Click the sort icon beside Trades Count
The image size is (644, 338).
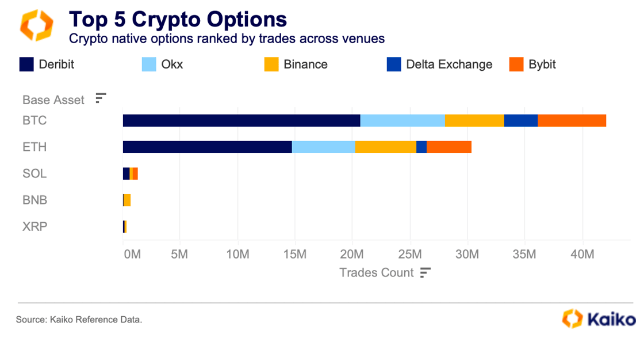tap(425, 272)
